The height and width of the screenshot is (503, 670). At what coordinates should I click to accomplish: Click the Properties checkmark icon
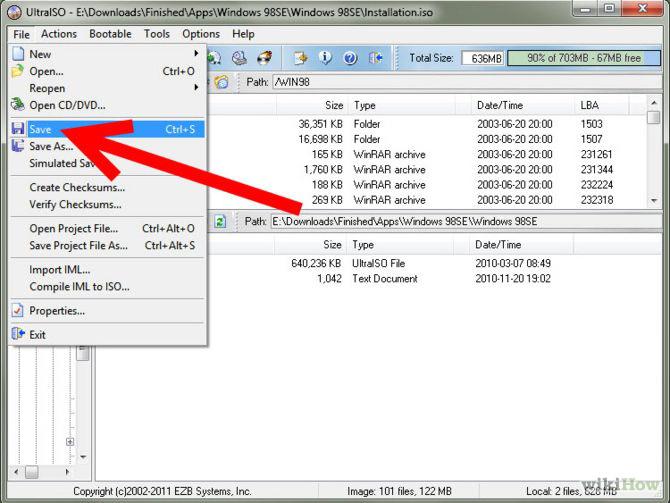coord(18,311)
